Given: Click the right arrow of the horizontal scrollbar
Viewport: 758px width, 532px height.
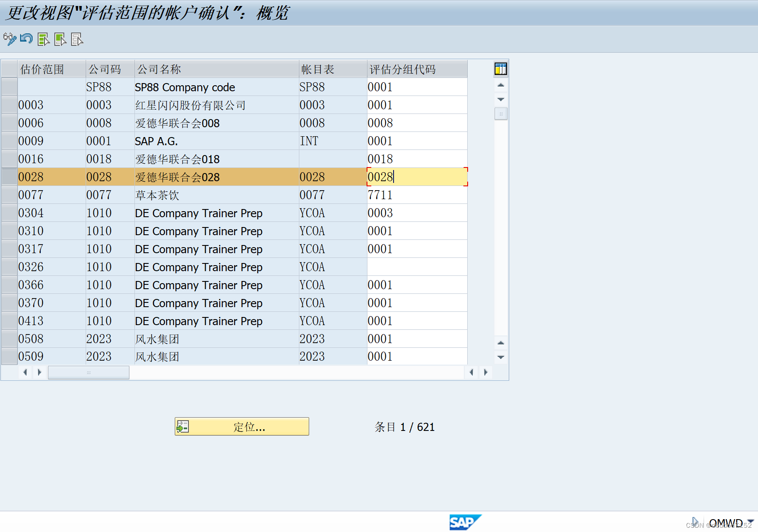Looking at the screenshot, I should [x=486, y=372].
